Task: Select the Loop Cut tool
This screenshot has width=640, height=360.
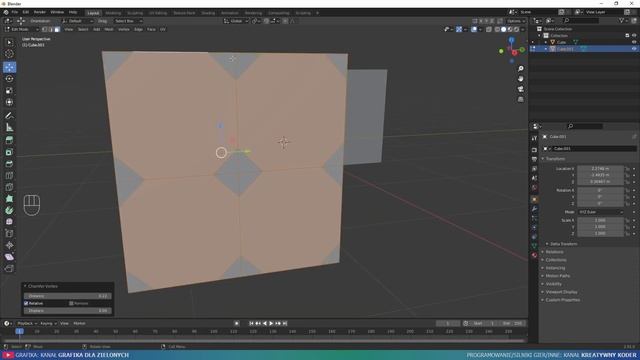Action: click(x=9, y=176)
